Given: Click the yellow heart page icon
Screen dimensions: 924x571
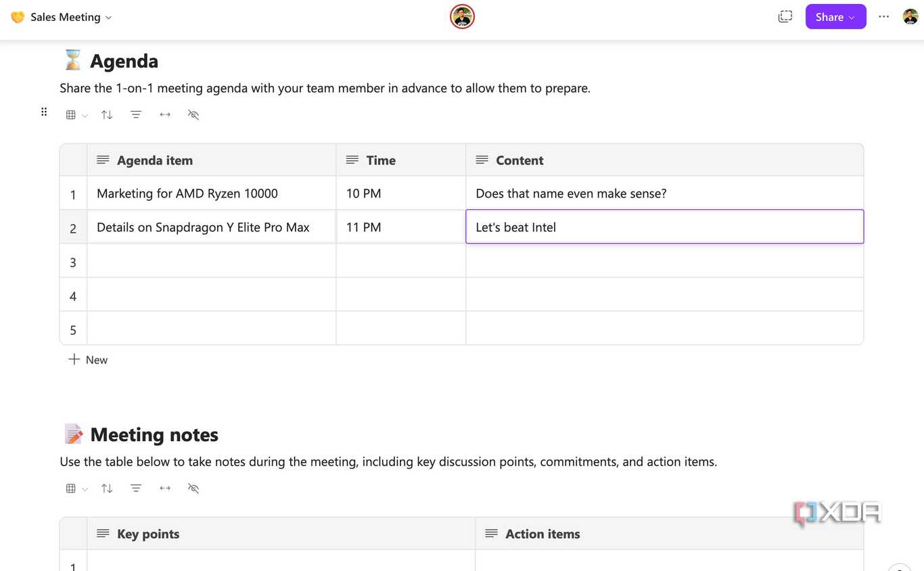Looking at the screenshot, I should pyautogui.click(x=18, y=17).
